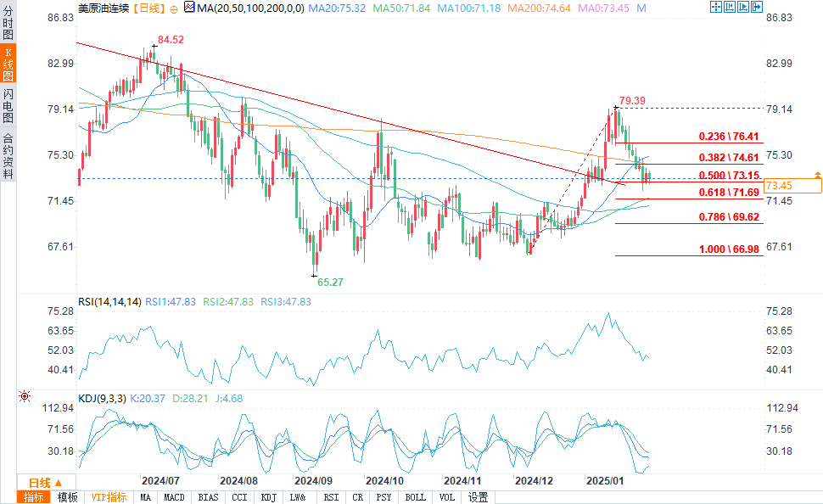
Task: Click the MA indicator chart icon before MA(20,50...)
Action: pyautogui.click(x=189, y=8)
